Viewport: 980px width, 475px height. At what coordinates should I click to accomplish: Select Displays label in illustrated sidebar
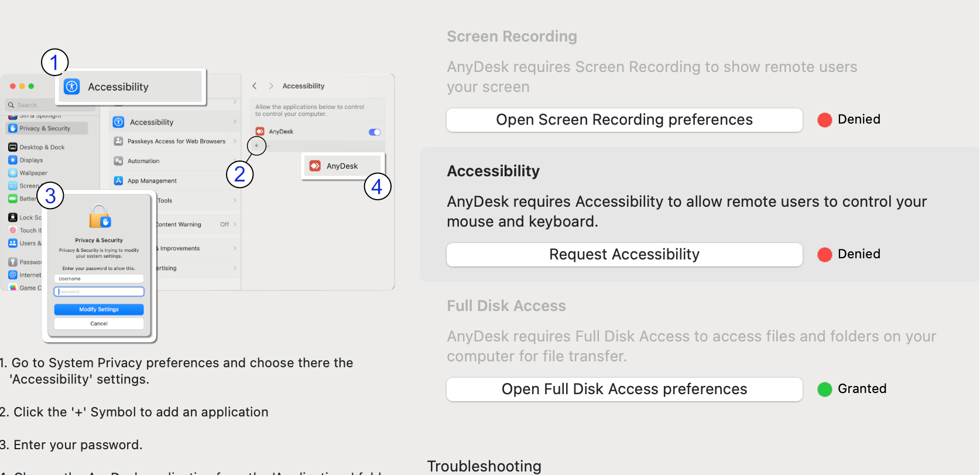(x=31, y=160)
